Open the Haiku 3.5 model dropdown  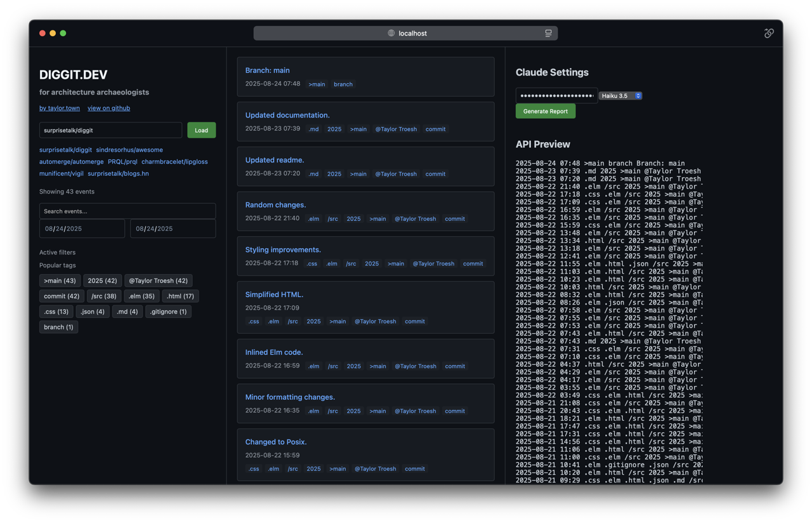620,96
